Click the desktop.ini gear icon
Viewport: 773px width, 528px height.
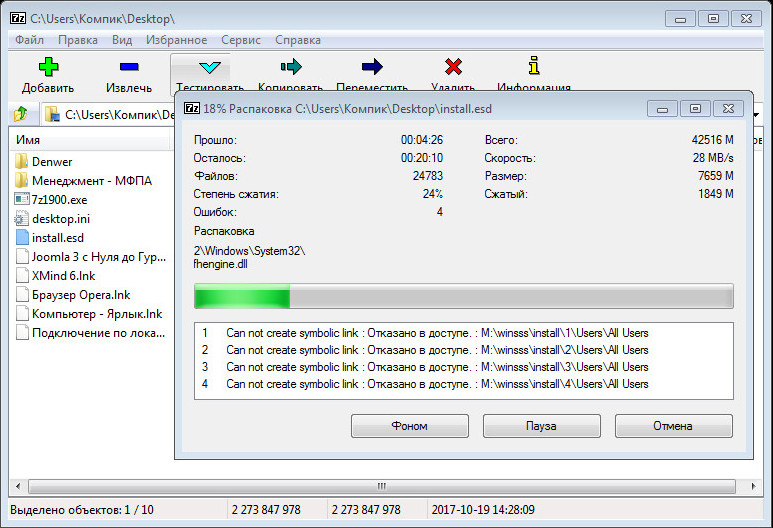coord(21,218)
